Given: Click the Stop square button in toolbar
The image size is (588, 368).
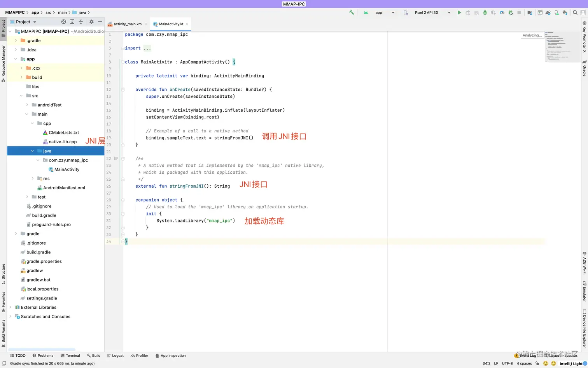Looking at the screenshot, I should pos(519,12).
